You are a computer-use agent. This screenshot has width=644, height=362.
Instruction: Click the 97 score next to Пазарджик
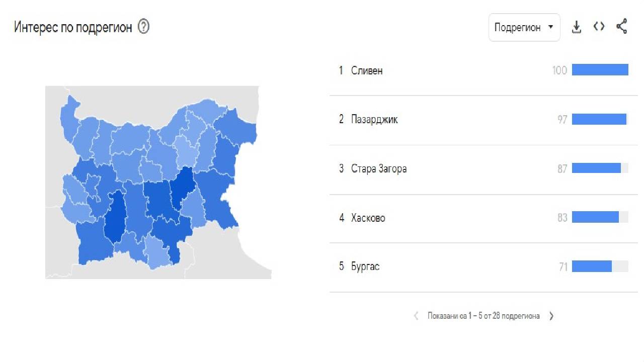(562, 119)
